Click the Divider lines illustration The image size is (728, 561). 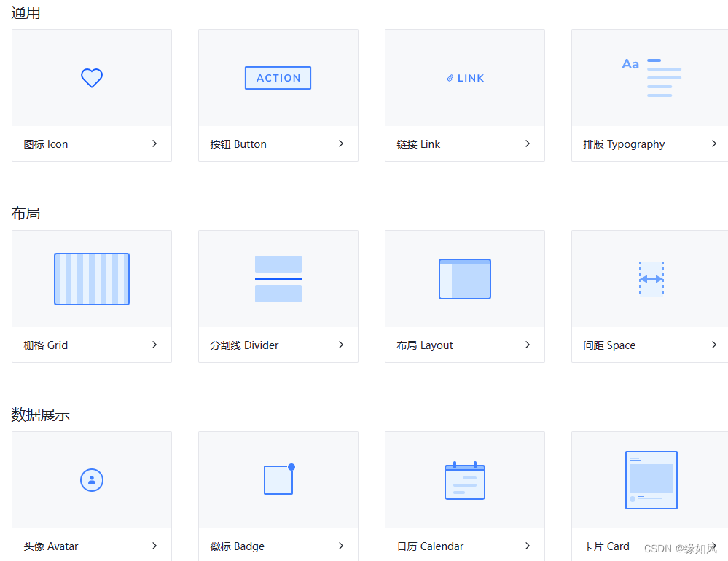[278, 279]
